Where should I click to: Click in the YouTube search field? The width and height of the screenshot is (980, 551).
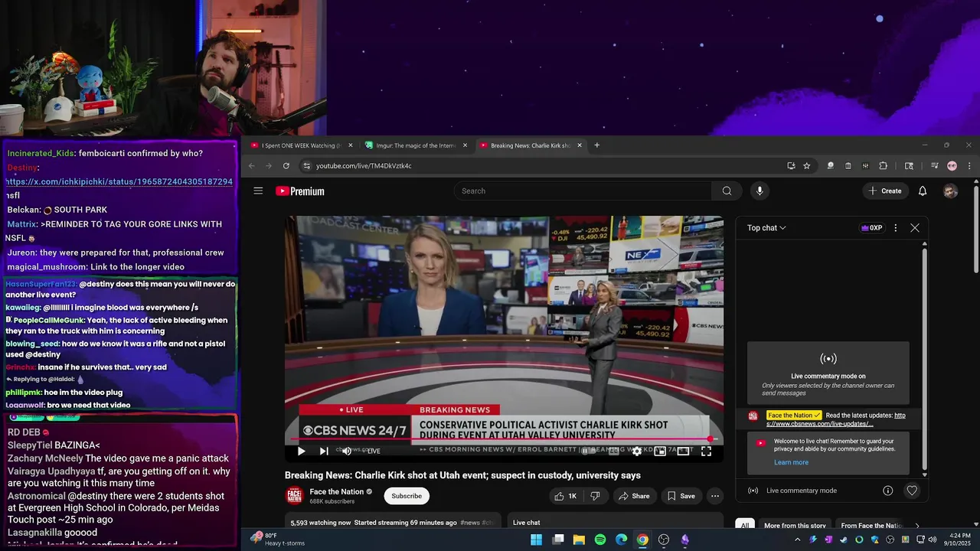583,191
